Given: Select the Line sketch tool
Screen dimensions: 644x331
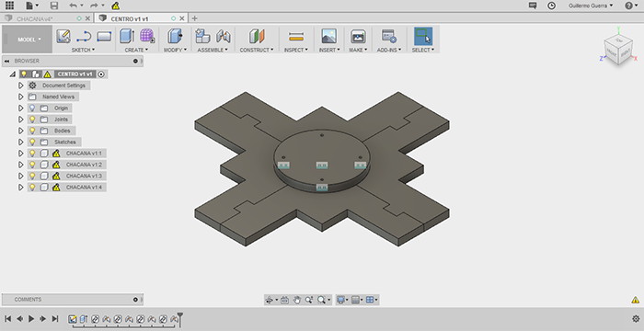Looking at the screenshot, I should pyautogui.click(x=84, y=37).
